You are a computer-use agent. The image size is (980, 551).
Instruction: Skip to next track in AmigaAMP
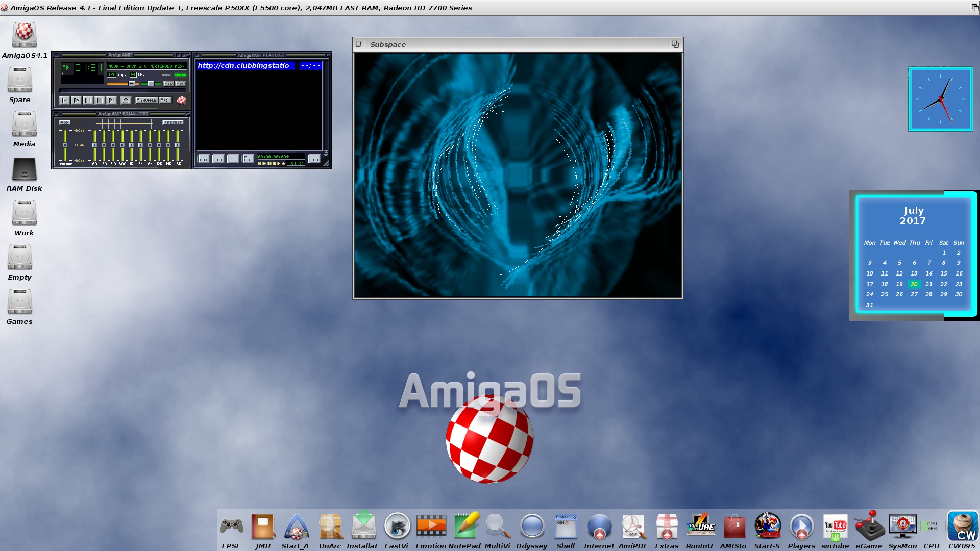point(111,100)
